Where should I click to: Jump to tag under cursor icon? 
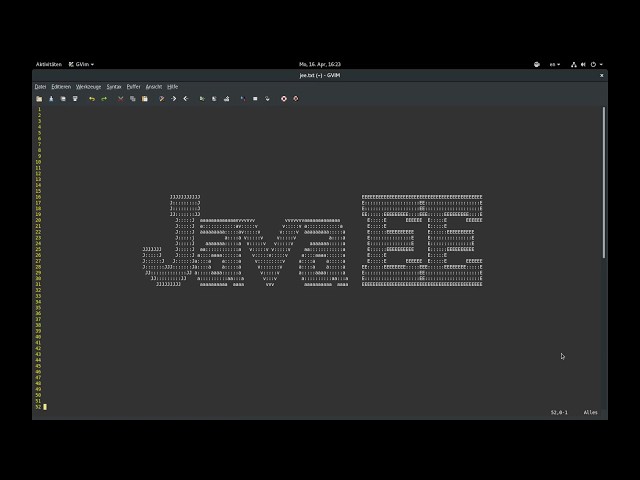pos(267,99)
